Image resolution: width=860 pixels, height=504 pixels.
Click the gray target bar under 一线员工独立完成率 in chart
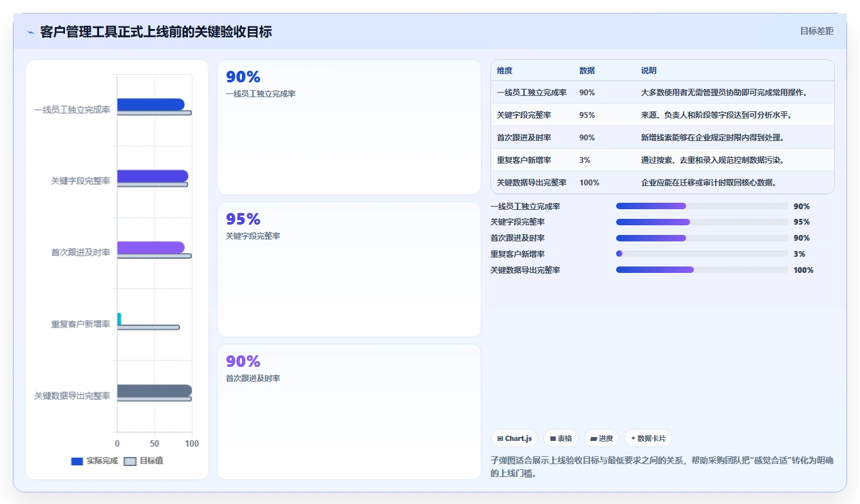(x=154, y=113)
